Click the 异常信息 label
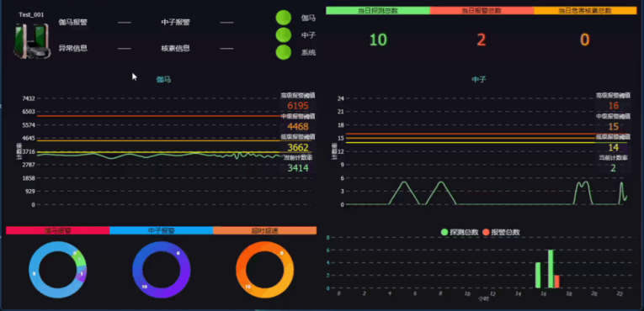The image size is (644, 311). pyautogui.click(x=72, y=49)
